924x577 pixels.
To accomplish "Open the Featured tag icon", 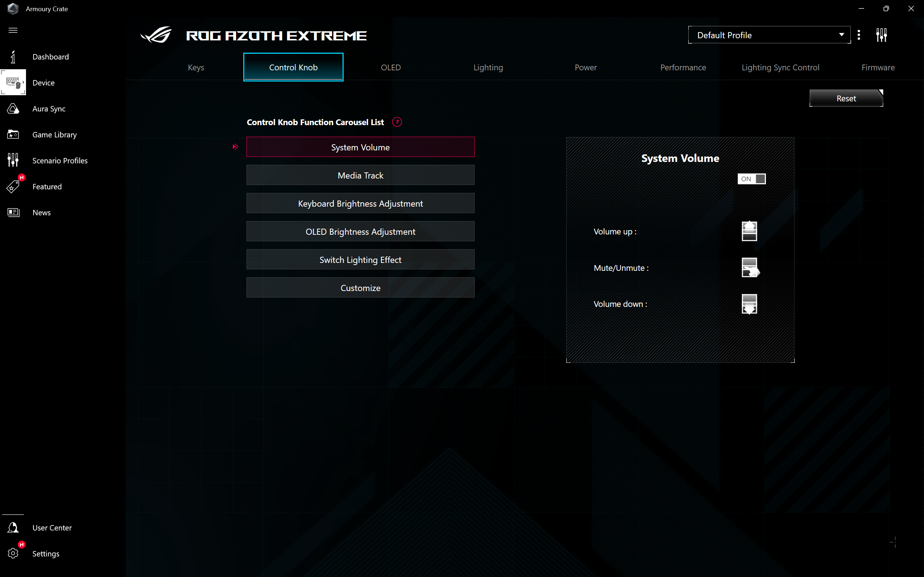I will click(13, 186).
